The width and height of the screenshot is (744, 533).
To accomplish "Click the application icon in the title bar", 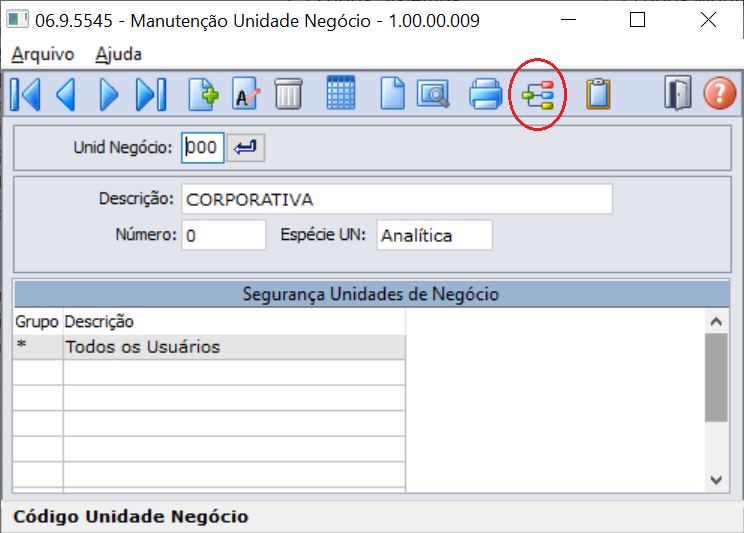I will pos(18,20).
